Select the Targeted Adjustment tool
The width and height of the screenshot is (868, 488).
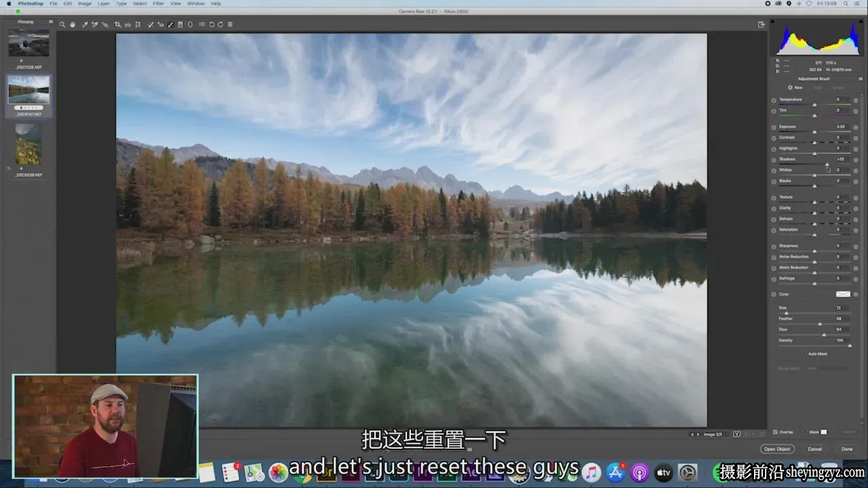pos(105,24)
